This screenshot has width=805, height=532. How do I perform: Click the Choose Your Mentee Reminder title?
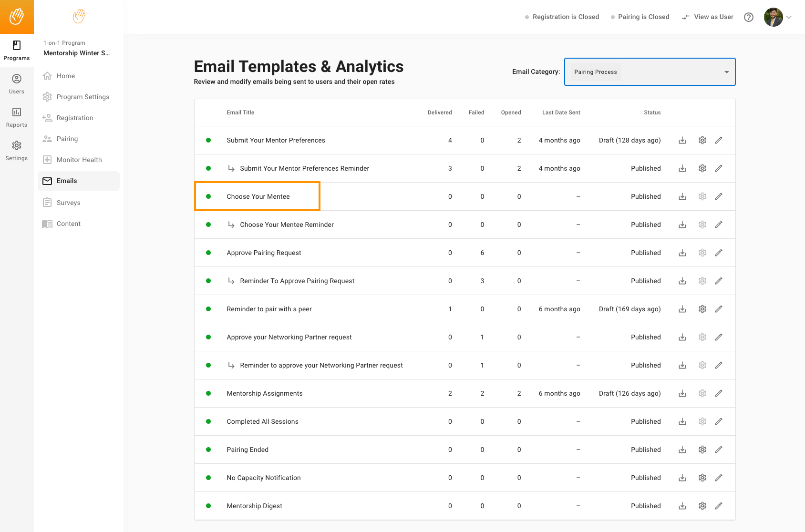click(287, 225)
